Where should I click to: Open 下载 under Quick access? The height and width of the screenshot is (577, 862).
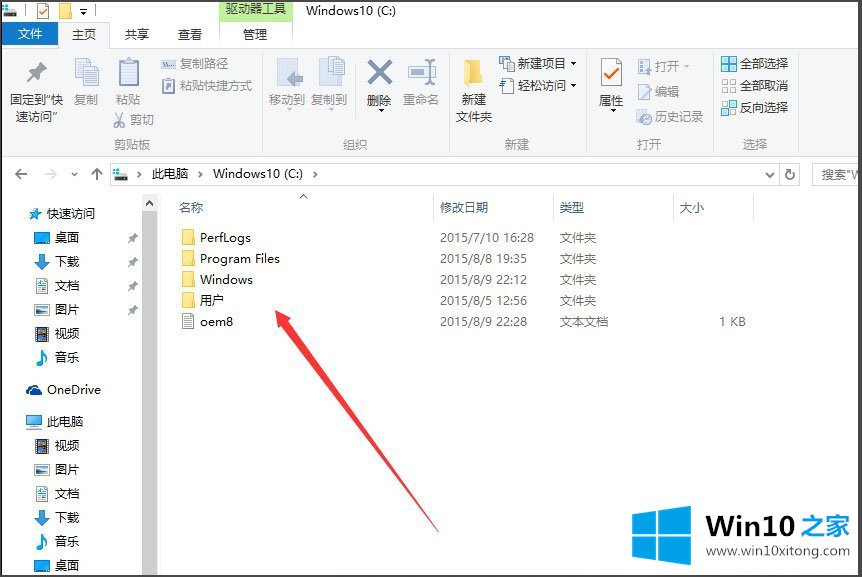tap(57, 262)
